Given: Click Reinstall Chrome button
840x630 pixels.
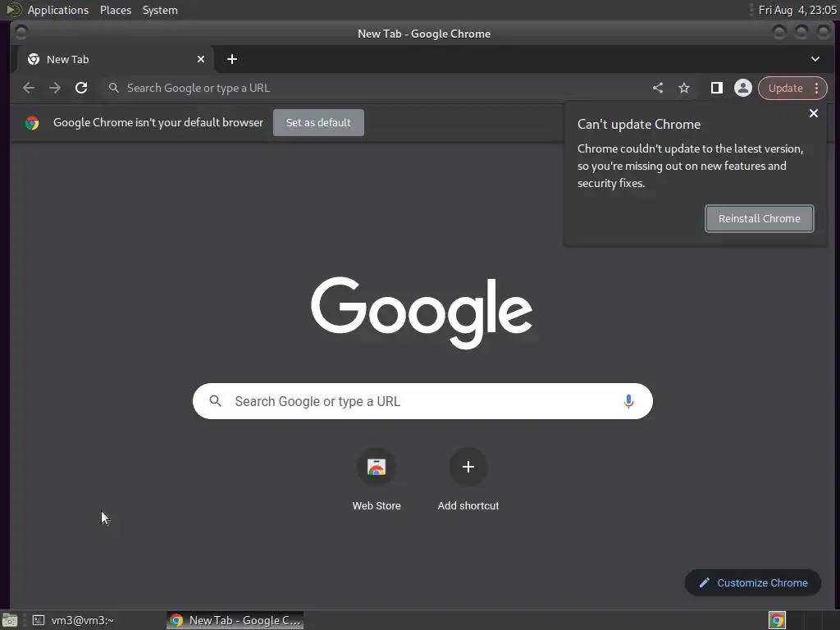Looking at the screenshot, I should 759,218.
